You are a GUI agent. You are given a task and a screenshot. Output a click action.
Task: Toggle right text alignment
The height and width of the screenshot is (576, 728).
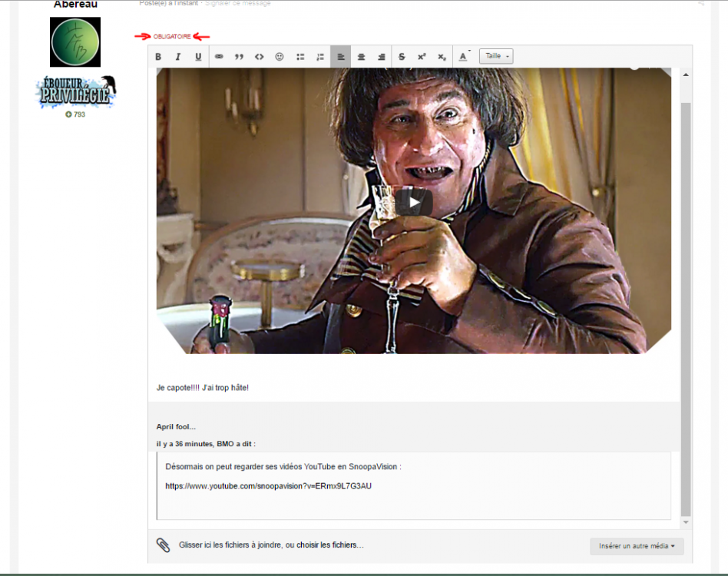(381, 56)
